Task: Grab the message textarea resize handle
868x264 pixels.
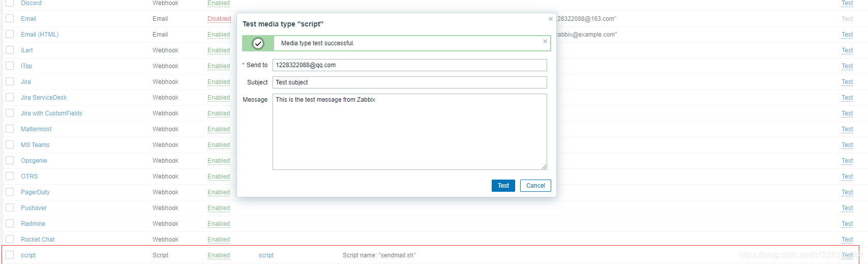Action: pyautogui.click(x=544, y=167)
